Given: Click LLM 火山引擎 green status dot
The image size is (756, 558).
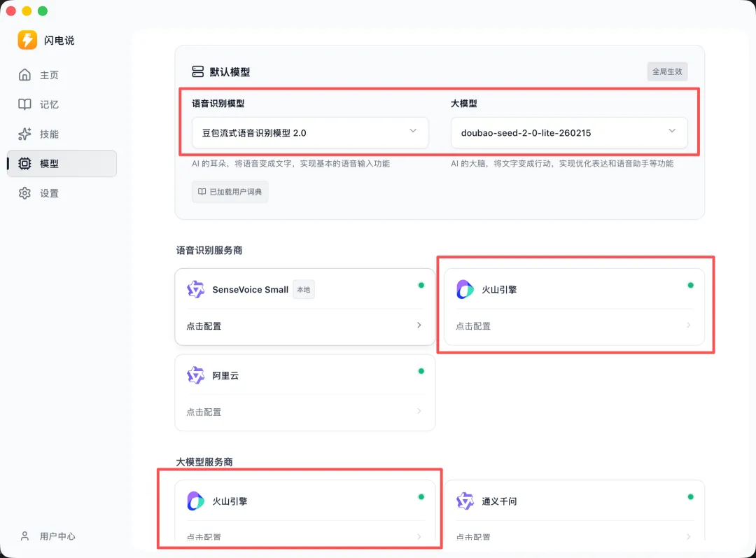Looking at the screenshot, I should point(421,497).
